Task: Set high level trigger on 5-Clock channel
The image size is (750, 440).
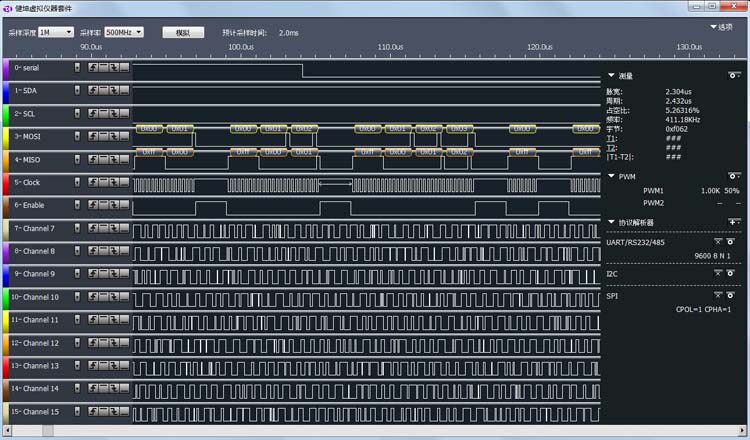Action: tap(101, 183)
